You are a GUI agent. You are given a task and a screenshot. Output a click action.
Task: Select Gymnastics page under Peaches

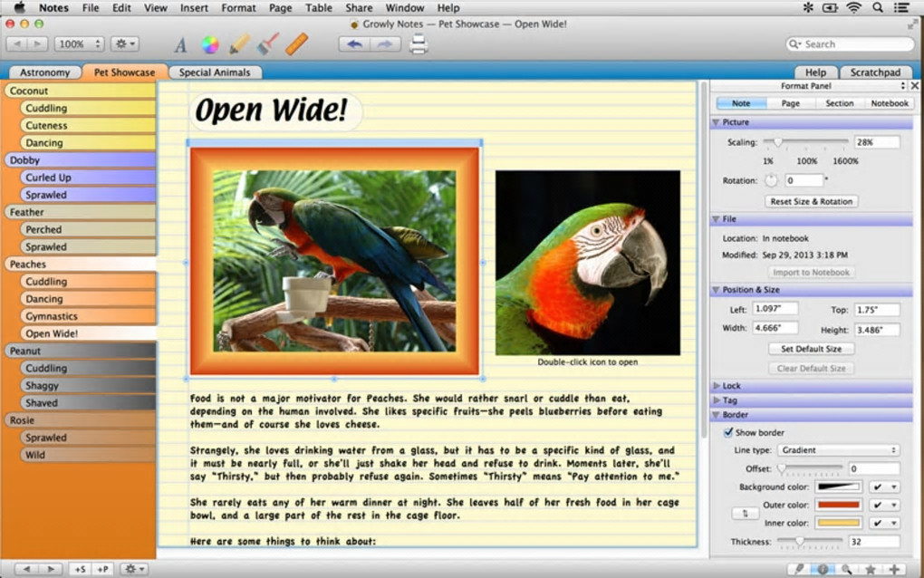[89, 316]
